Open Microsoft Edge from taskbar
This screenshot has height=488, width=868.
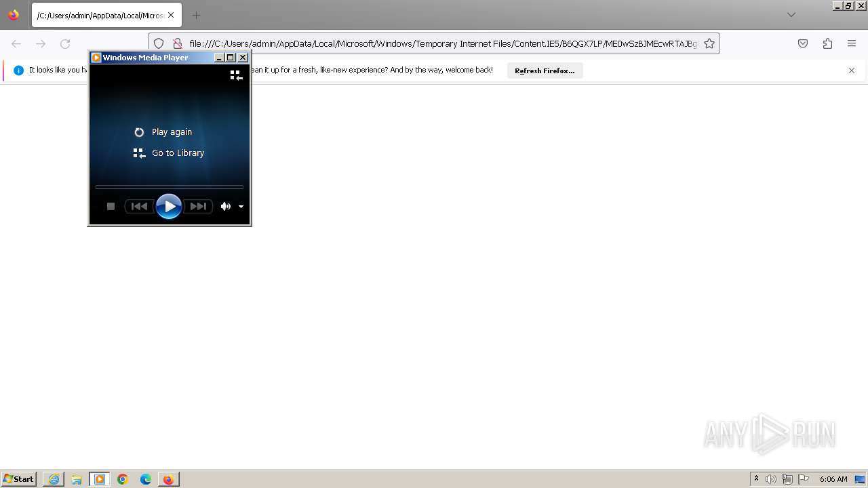pos(146,479)
